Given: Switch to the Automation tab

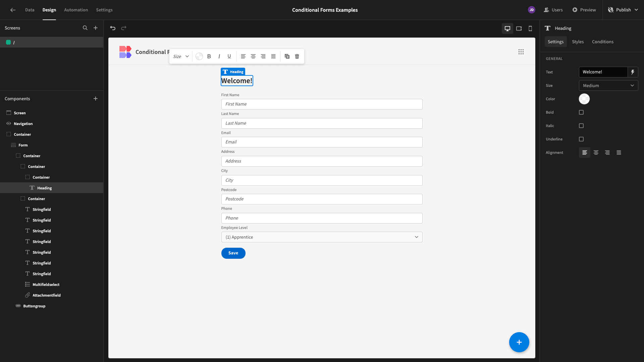Looking at the screenshot, I should coord(76,10).
